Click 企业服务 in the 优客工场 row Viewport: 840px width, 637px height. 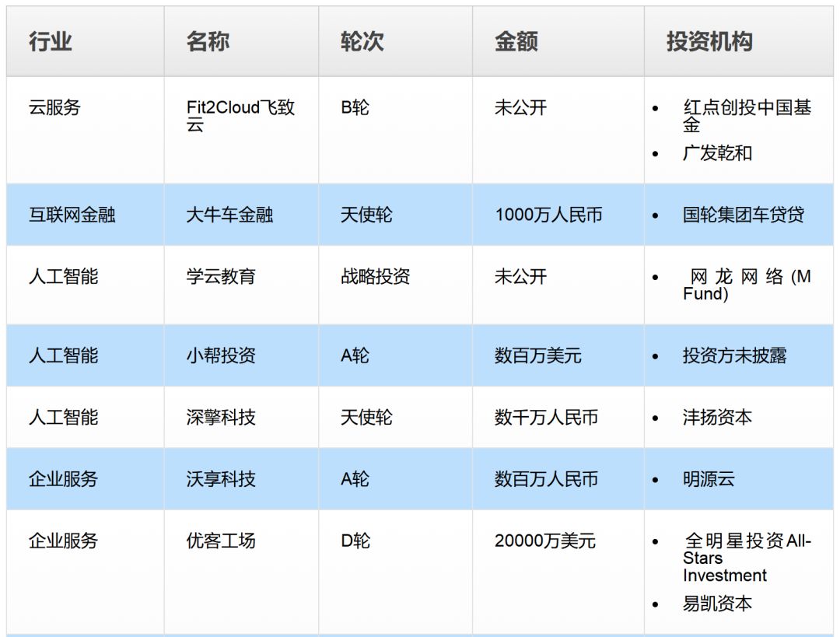pyautogui.click(x=64, y=541)
